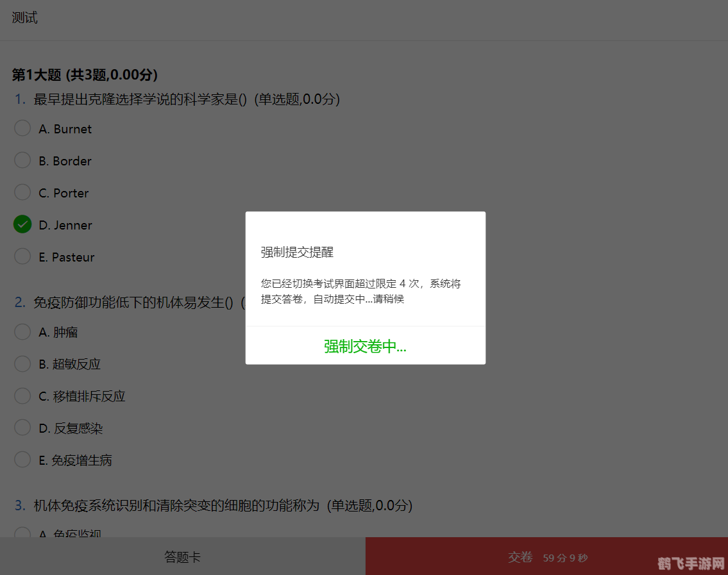Image resolution: width=728 pixels, height=575 pixels.
Task: Select option D. 反复感染 for question 2
Action: point(22,428)
